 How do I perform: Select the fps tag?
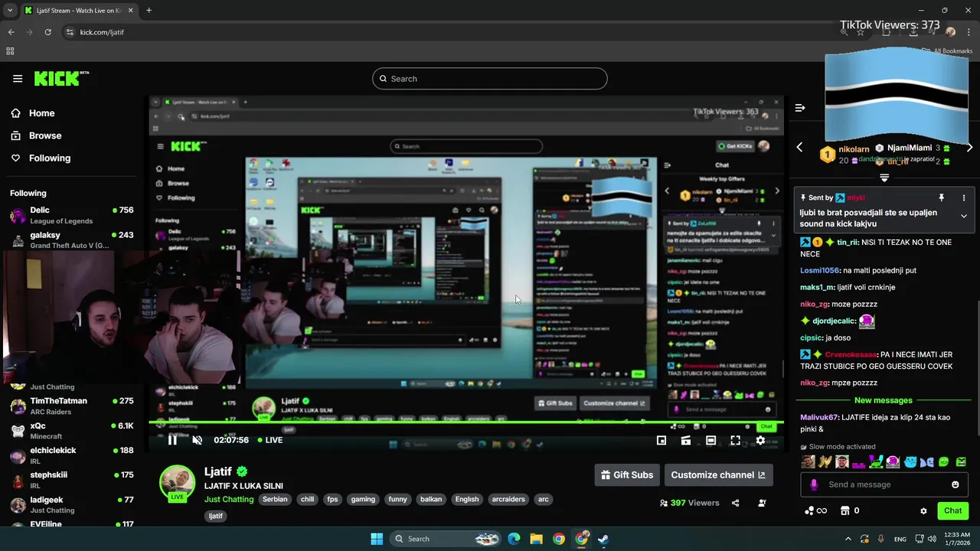point(332,499)
